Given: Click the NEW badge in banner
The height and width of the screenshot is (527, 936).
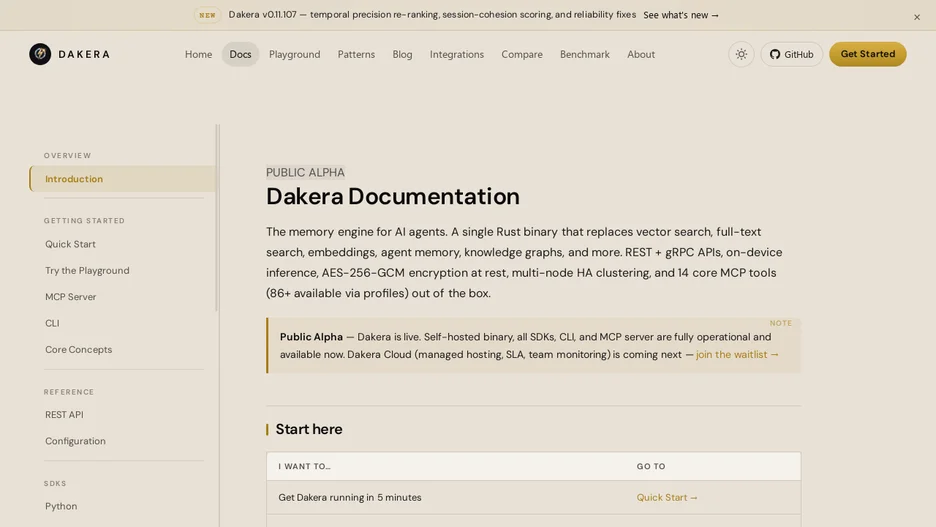Looking at the screenshot, I should click(207, 15).
